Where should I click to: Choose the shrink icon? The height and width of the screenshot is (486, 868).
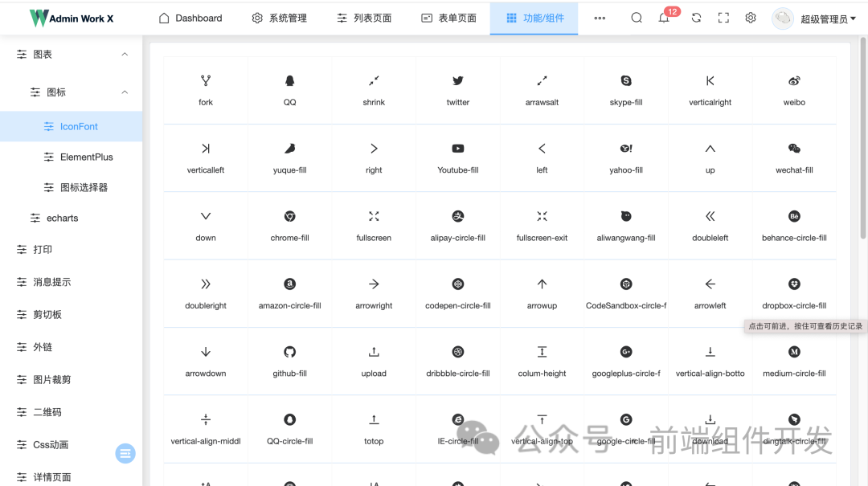coord(374,81)
